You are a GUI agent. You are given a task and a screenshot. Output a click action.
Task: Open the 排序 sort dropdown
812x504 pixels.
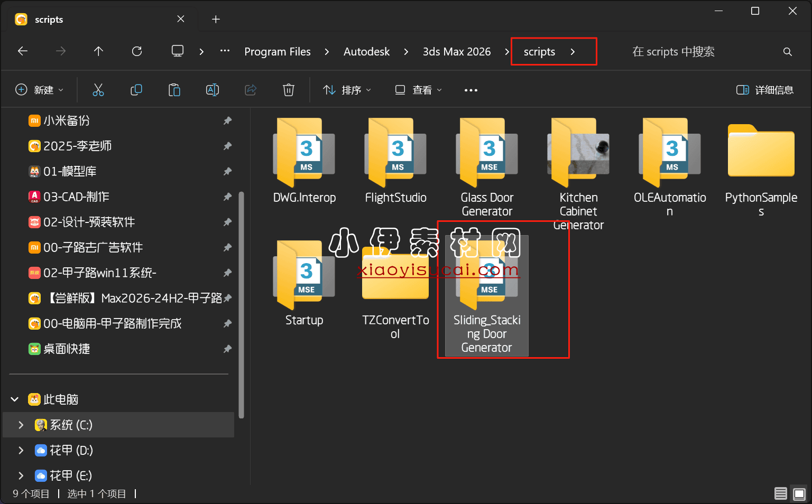[347, 90]
